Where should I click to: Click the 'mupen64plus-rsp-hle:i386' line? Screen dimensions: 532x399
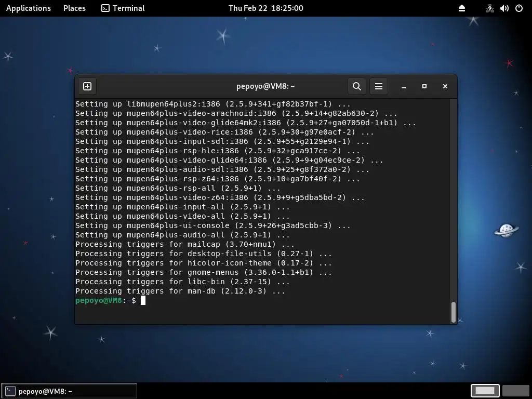(218, 151)
